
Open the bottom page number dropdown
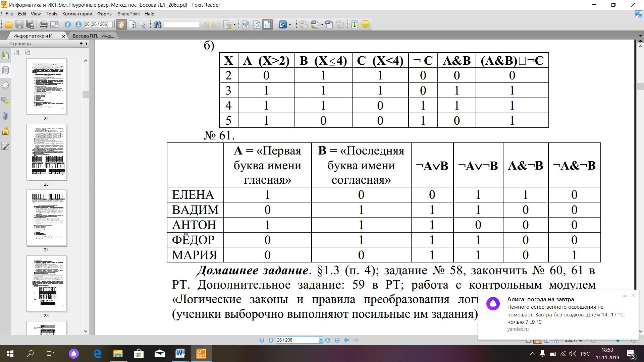point(321,340)
